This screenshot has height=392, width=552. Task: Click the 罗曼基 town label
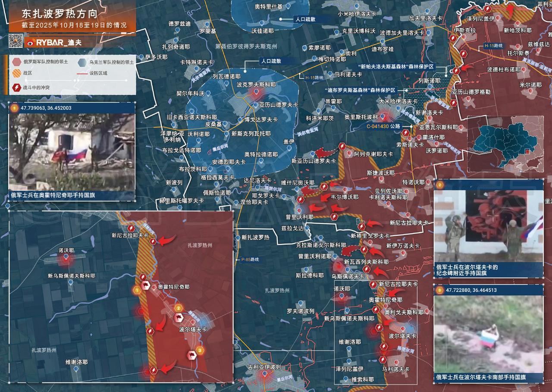(x=208, y=31)
